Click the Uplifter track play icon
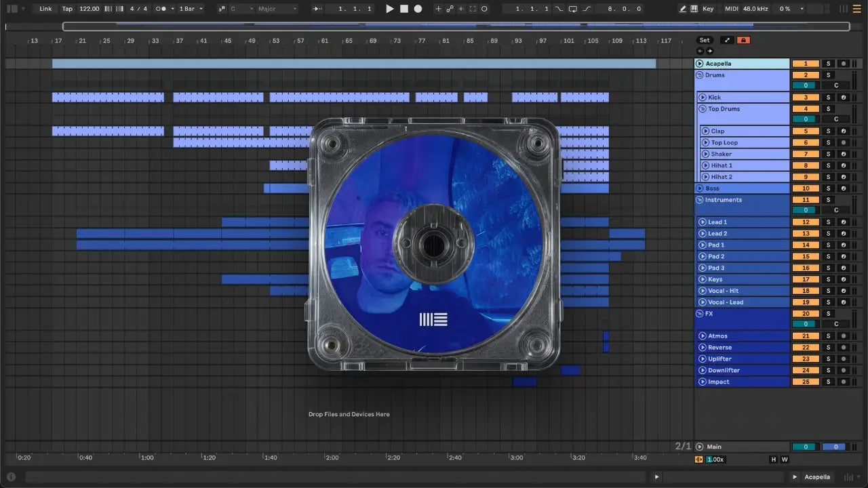 [703, 359]
